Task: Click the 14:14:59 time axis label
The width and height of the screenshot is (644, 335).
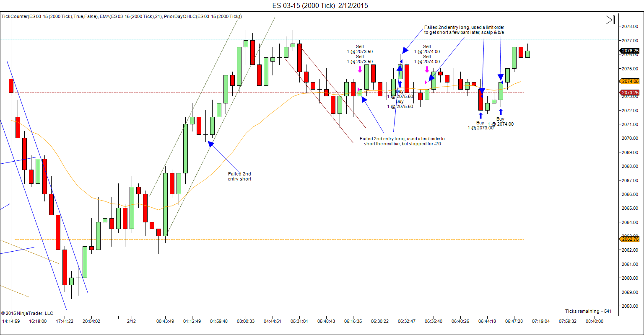Action: point(11,322)
